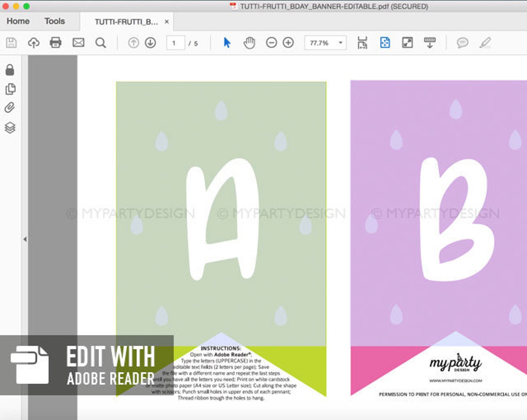The width and height of the screenshot is (527, 420).
Task: Choose the Selection arrow tool
Action: 227,43
